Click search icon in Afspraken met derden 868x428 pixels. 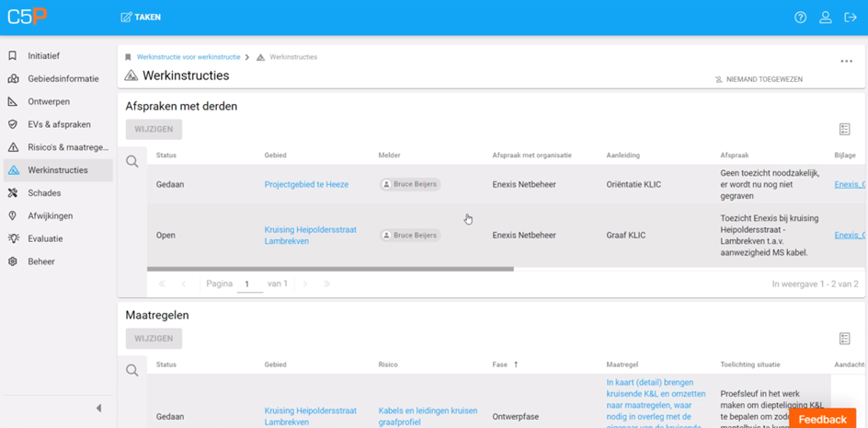pos(132,162)
